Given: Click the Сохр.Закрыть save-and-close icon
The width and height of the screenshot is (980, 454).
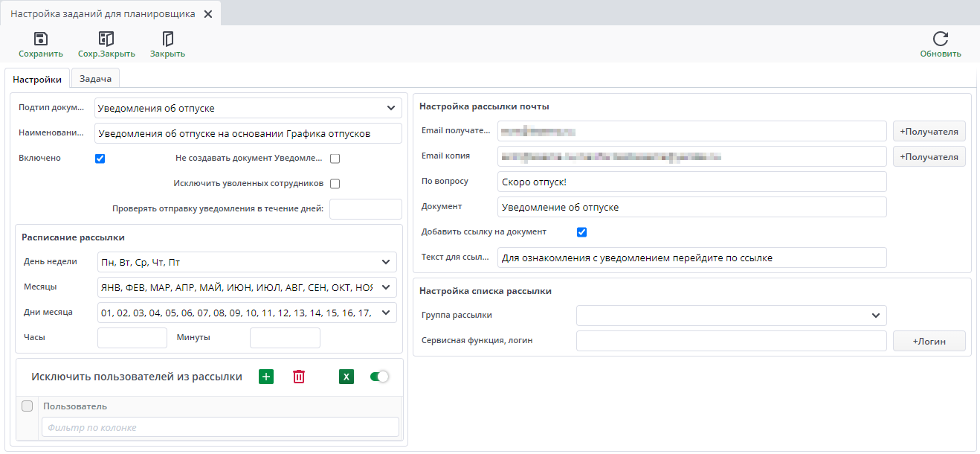Looking at the screenshot, I should tap(106, 39).
